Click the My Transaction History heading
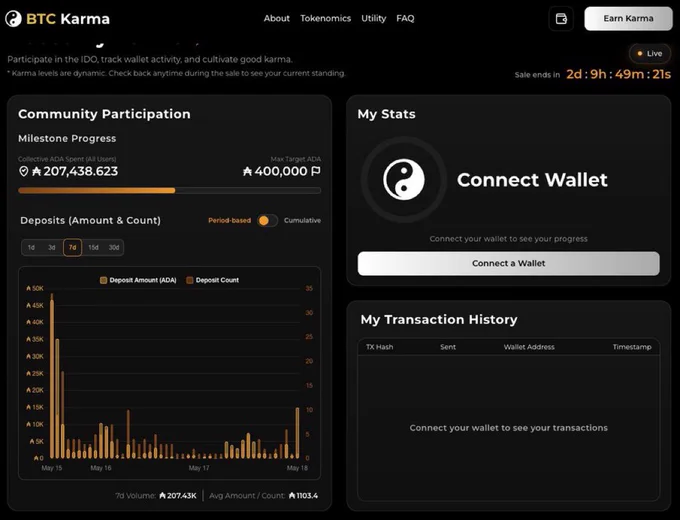Screen dimensions: 680x520 (x=439, y=320)
